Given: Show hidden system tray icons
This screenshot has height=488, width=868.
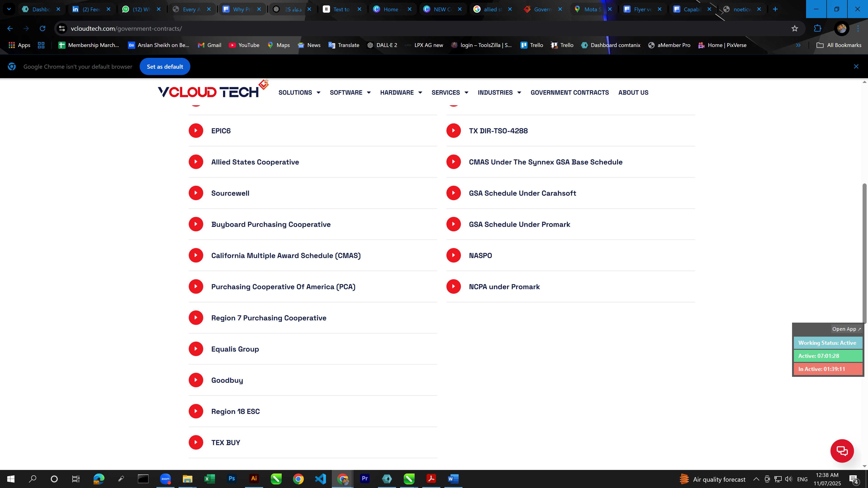Looking at the screenshot, I should point(756,479).
